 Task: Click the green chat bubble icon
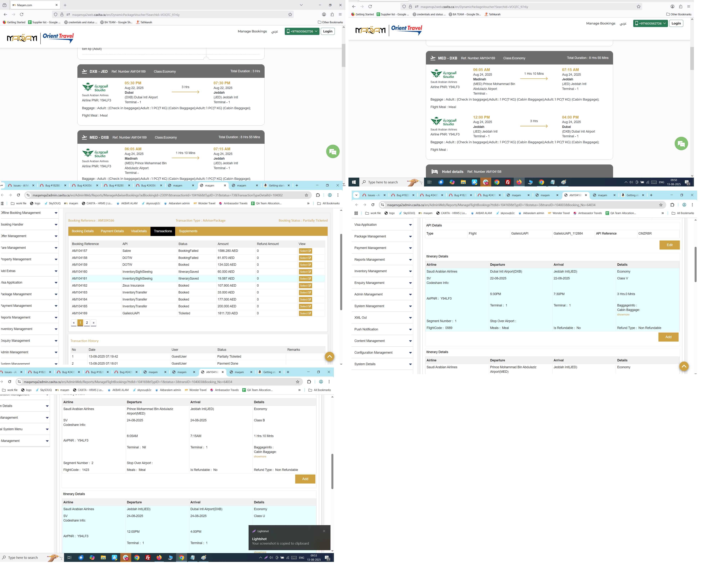point(333,152)
